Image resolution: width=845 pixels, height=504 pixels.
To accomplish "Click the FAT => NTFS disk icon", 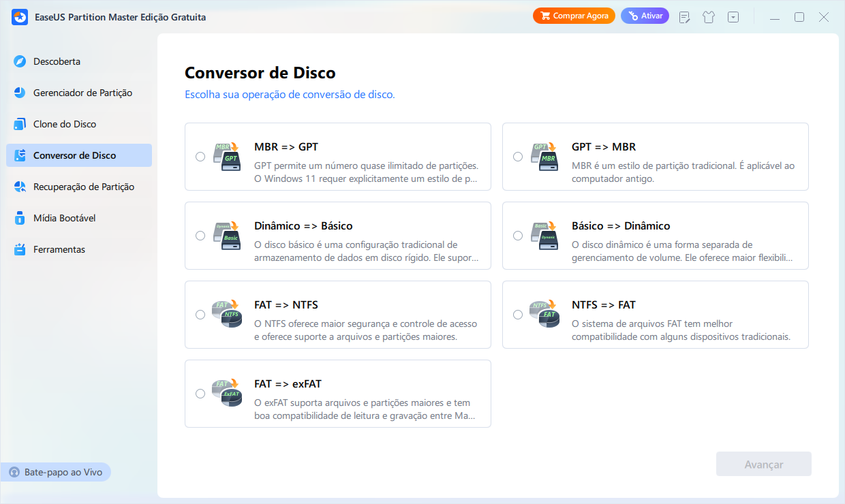I will [228, 315].
